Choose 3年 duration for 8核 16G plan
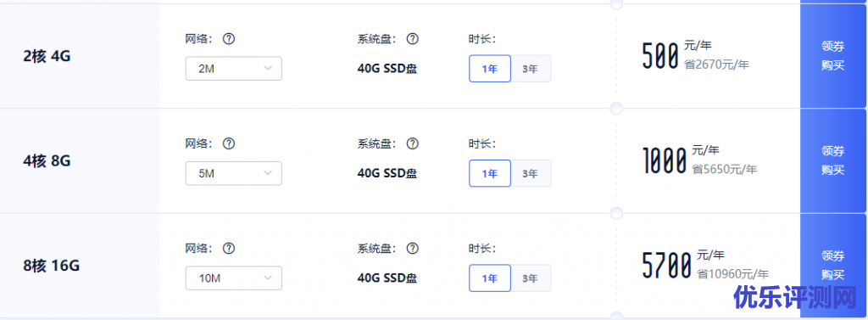868x320 pixels. [x=531, y=278]
